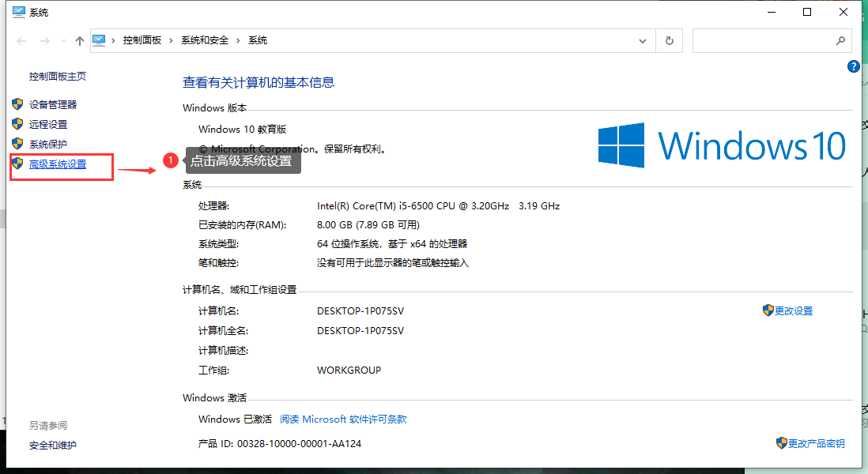
Task: Focus the control panel search box
Action: point(763,41)
